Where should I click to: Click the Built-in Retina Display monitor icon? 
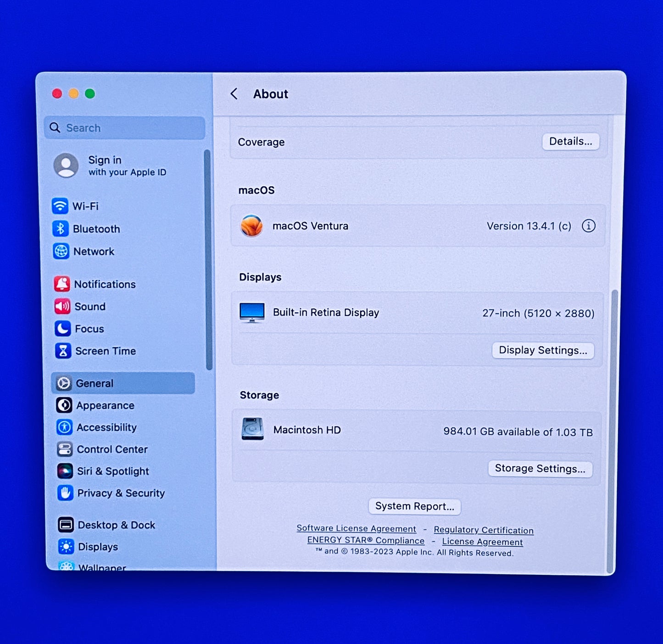pos(252,312)
